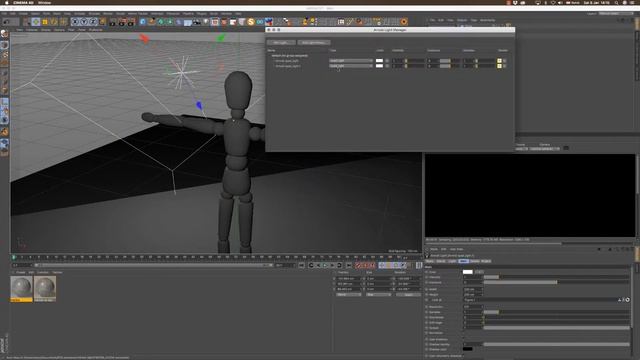Select Model mode in left palette
The height and width of the screenshot is (360, 640).
click(4, 44)
